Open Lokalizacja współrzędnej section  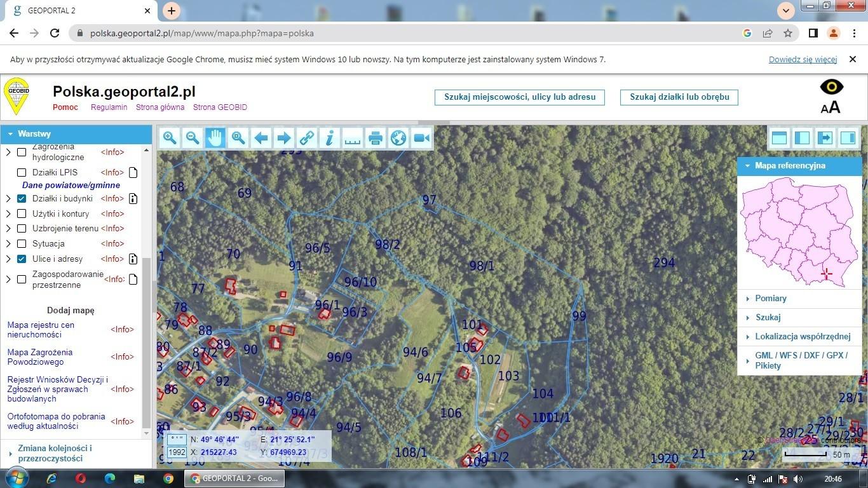click(x=799, y=336)
